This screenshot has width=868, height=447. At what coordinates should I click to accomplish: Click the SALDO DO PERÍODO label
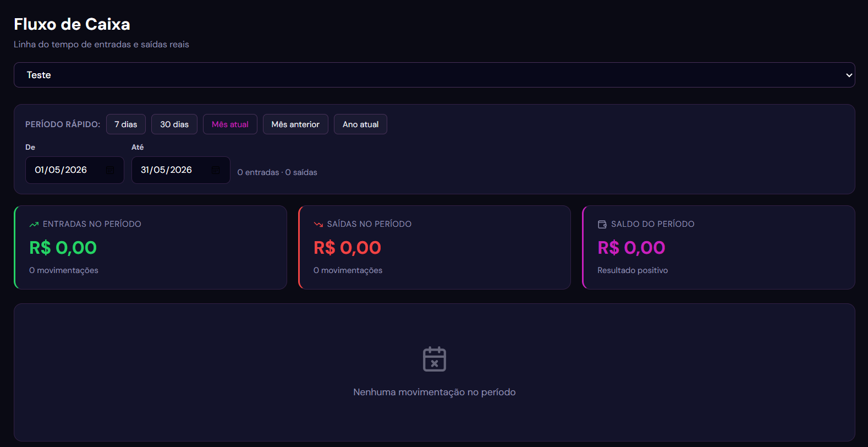pos(653,224)
